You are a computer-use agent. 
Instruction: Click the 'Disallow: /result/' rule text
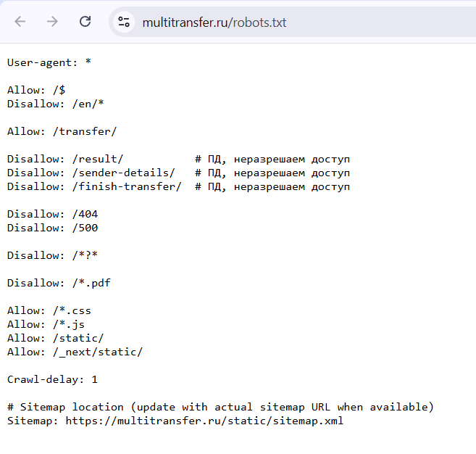[x=65, y=160]
